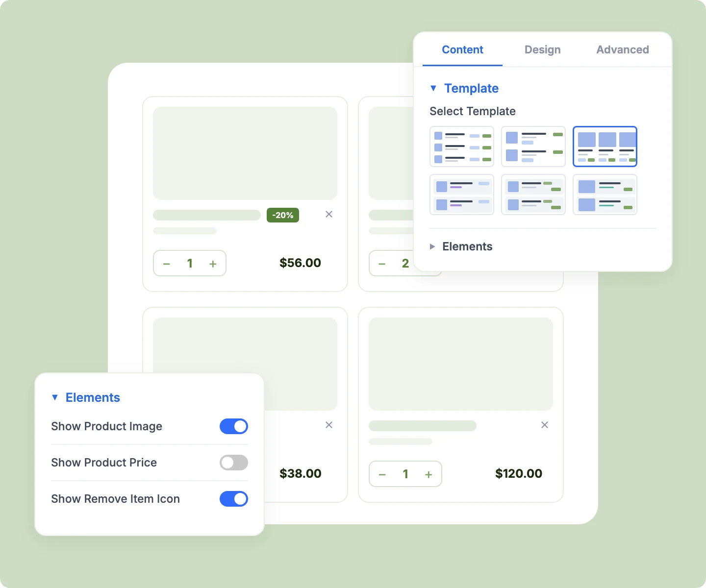This screenshot has height=588, width=706.
Task: Disable Show Remove Item Icon
Action: 234,499
